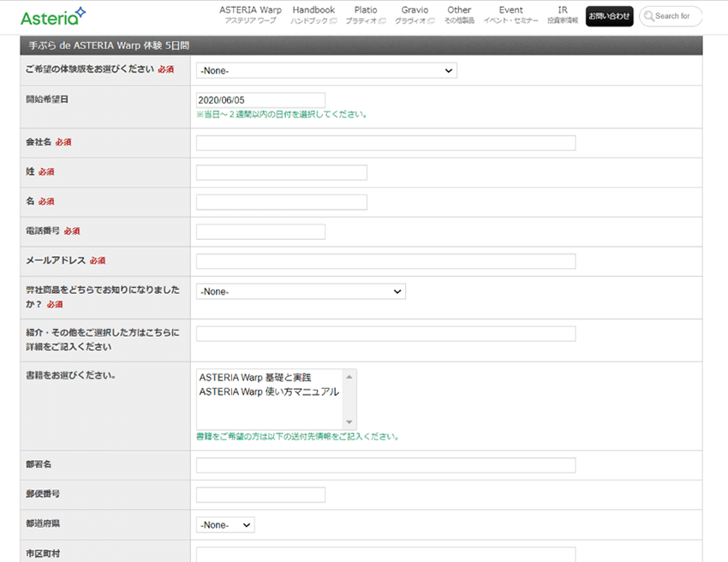Focus the Search for field
Screen dimensions: 728x562
[671, 16]
